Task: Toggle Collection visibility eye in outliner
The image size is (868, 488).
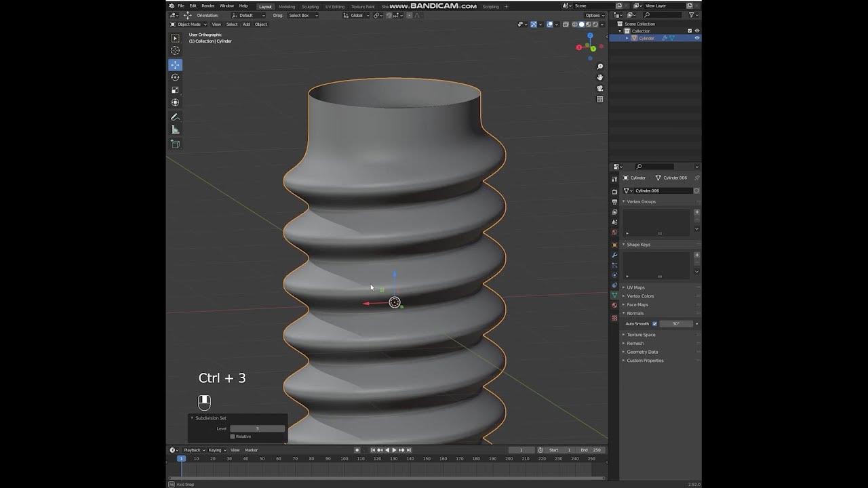Action: click(697, 30)
